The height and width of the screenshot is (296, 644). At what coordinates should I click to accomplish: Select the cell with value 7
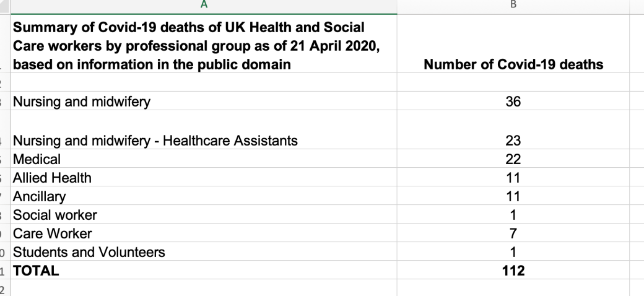513,233
